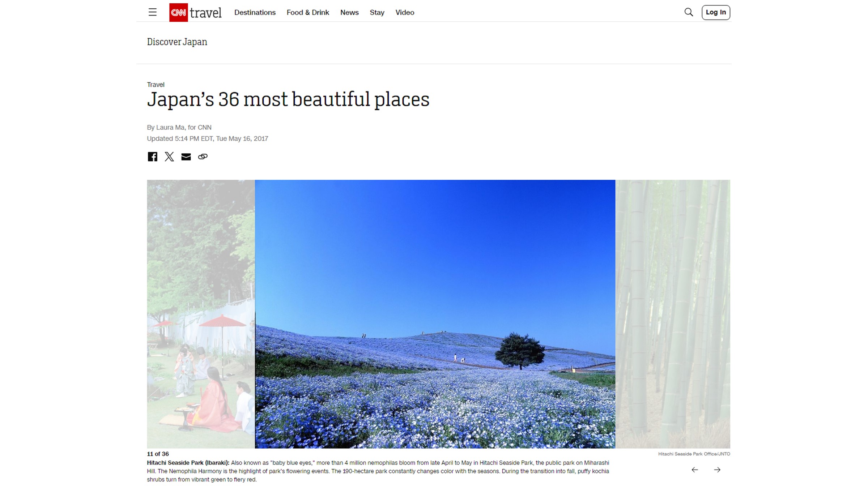The image size is (868, 488).
Task: Open Discover Japan link
Action: pos(177,42)
